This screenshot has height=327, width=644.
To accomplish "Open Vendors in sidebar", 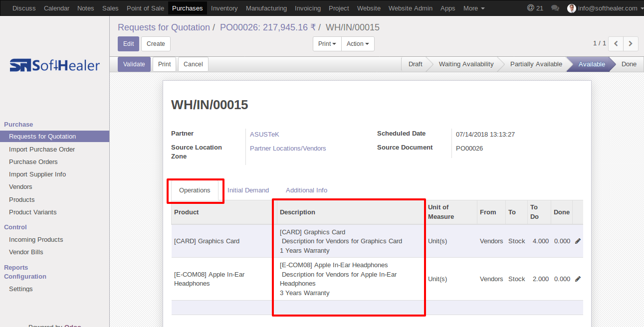I will pyautogui.click(x=20, y=187).
